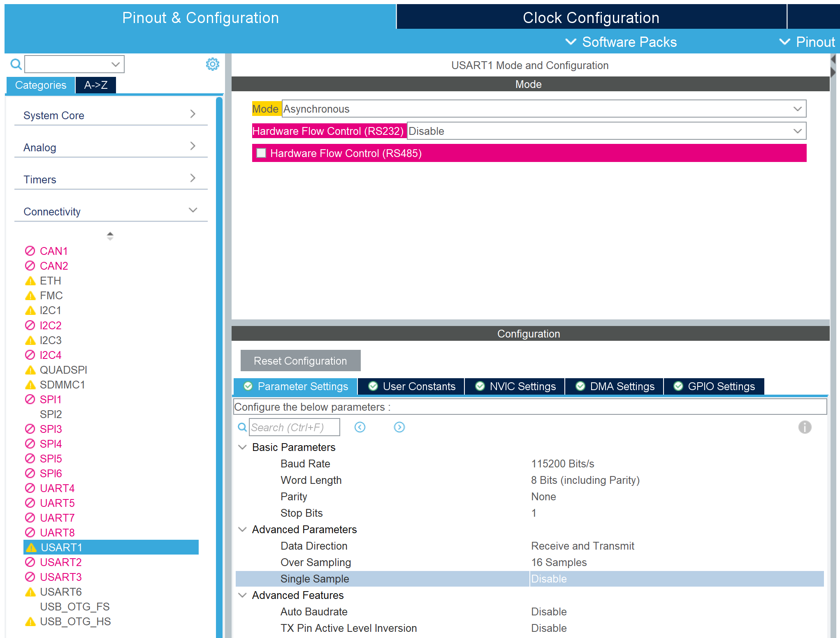840x638 pixels.
Task: Click the Reset Configuration button
Action: 300,361
